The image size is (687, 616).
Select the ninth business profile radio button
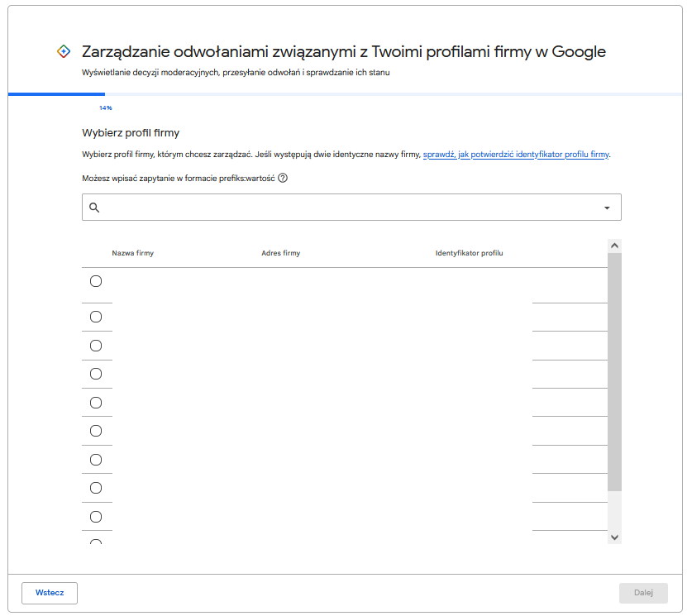(96, 517)
